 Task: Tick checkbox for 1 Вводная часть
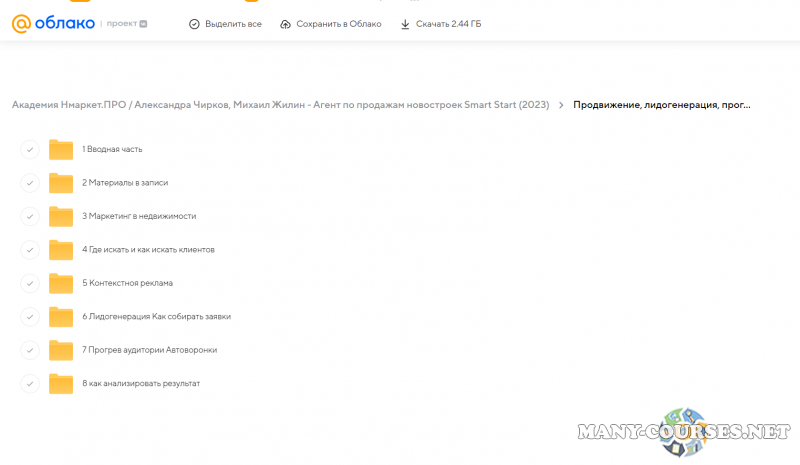pyautogui.click(x=30, y=150)
